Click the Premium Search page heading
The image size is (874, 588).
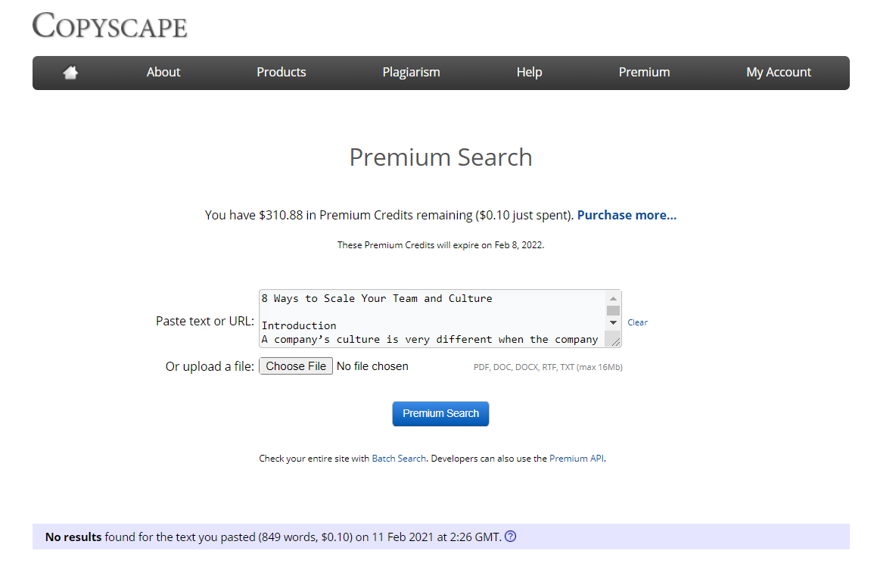pyautogui.click(x=440, y=157)
